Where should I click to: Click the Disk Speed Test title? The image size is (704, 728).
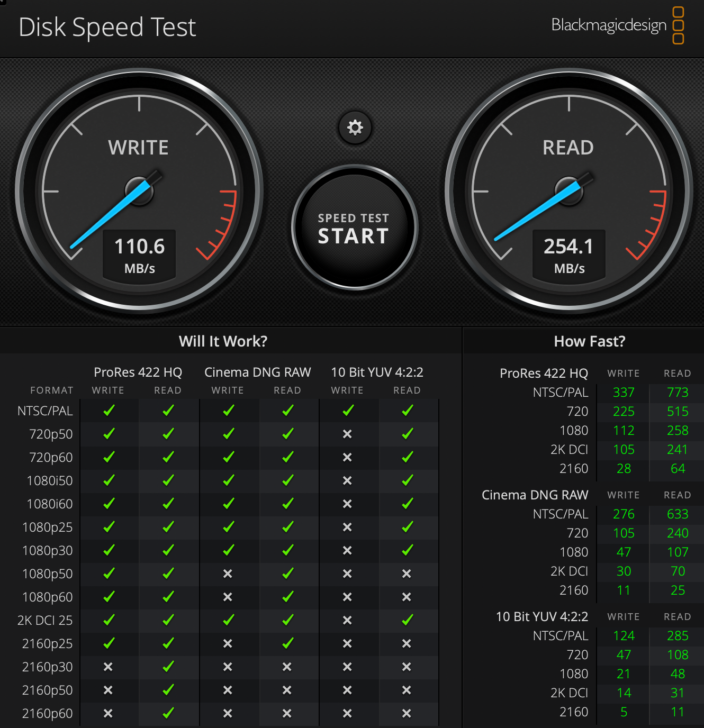107,28
